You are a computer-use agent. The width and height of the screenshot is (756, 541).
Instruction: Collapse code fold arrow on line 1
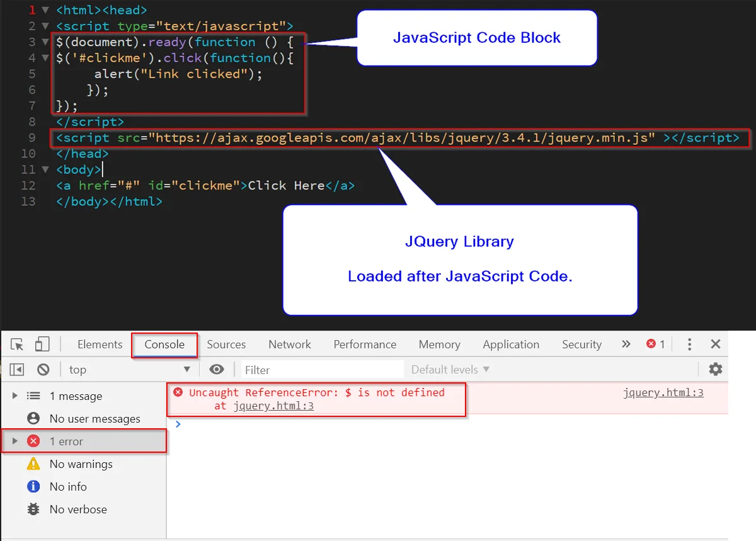pos(45,11)
